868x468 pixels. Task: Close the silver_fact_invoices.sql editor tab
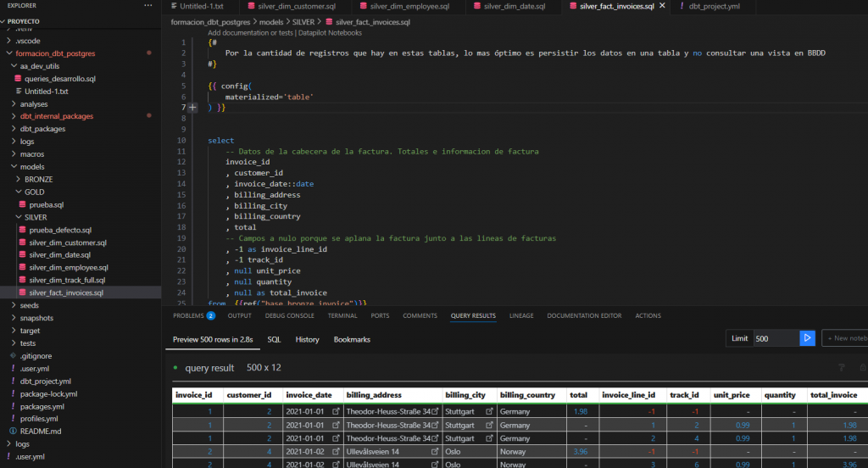point(663,6)
